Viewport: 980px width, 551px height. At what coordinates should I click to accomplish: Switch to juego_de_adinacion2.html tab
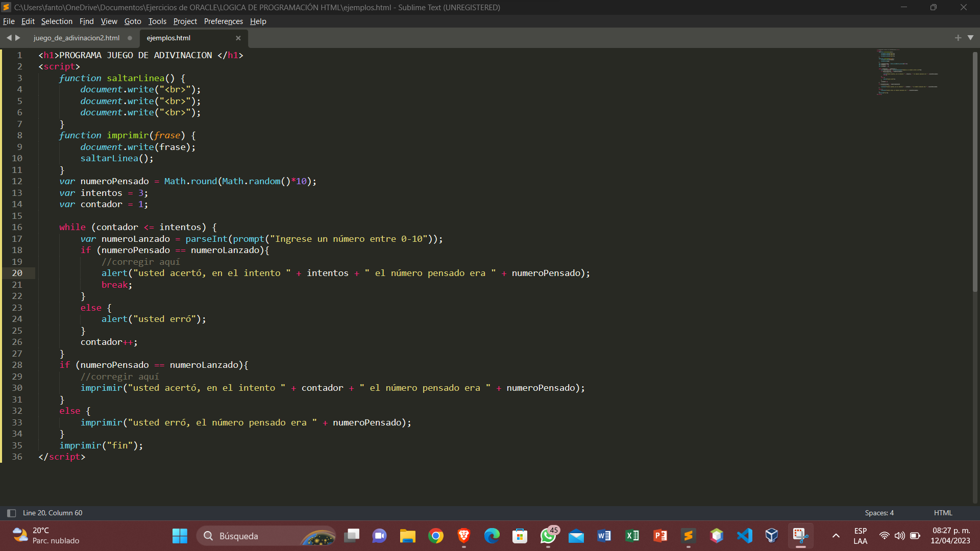tap(76, 38)
